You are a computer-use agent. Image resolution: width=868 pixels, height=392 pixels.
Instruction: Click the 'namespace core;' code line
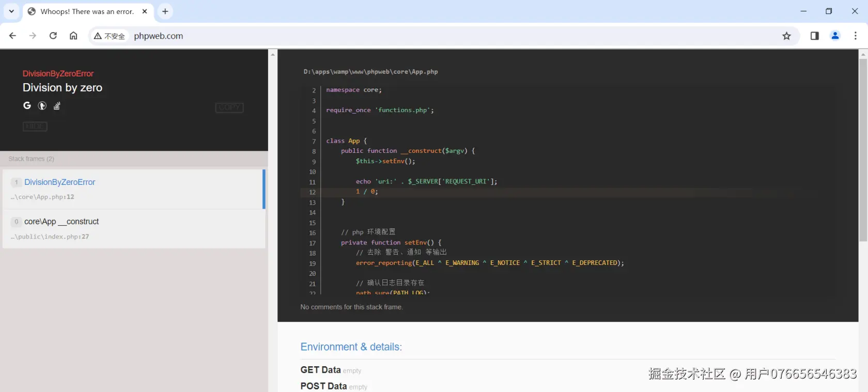(x=354, y=90)
